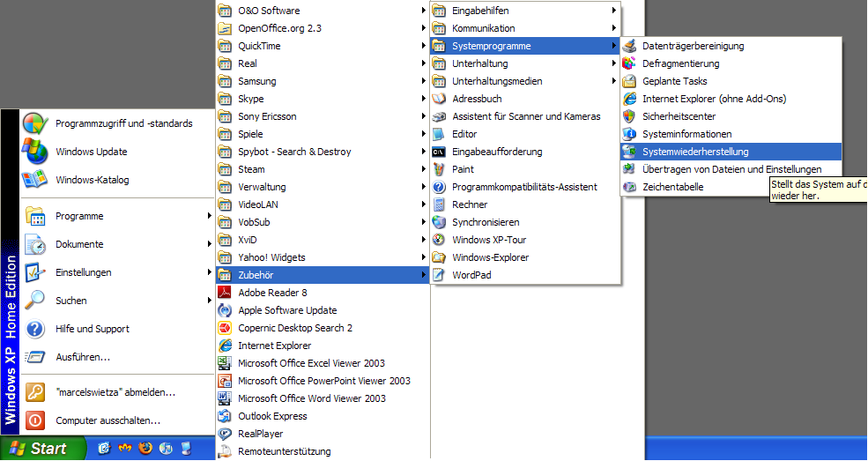Open Ausführen... from the Start menu
868x461 pixels.
[x=117, y=357]
